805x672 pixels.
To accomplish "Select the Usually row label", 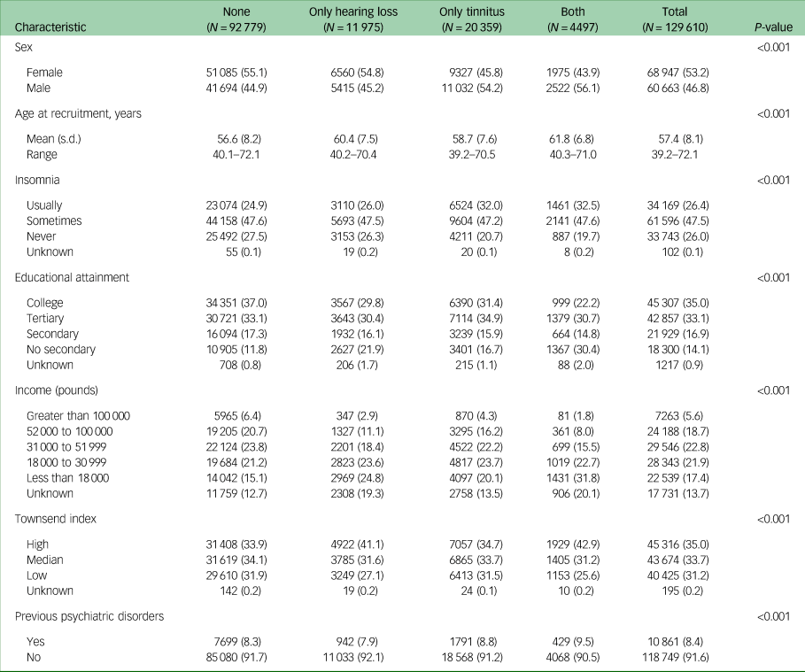I will point(46,205).
